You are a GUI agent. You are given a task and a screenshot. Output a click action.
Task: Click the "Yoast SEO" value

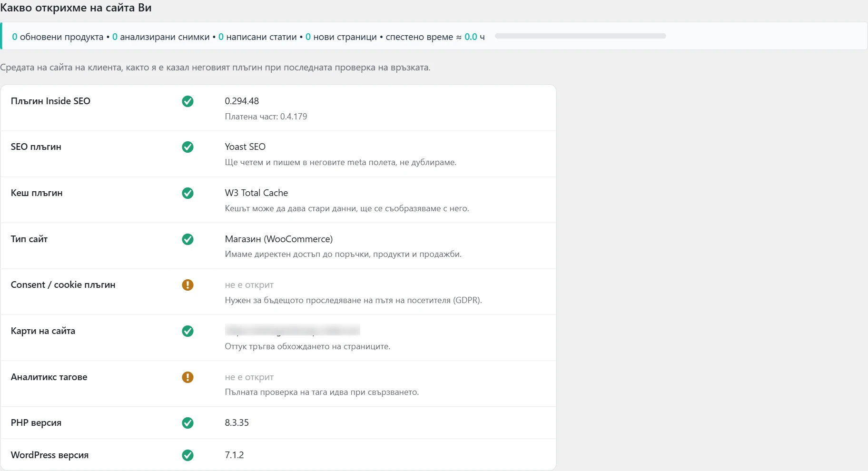(245, 147)
